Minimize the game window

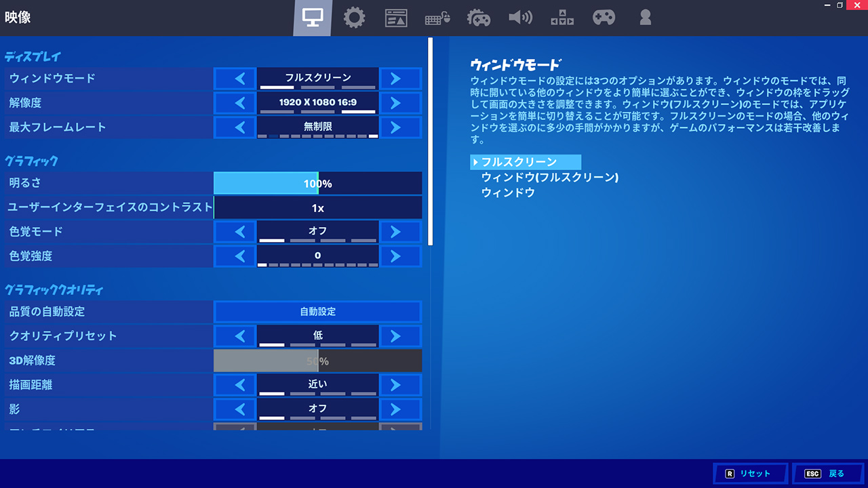point(827,5)
